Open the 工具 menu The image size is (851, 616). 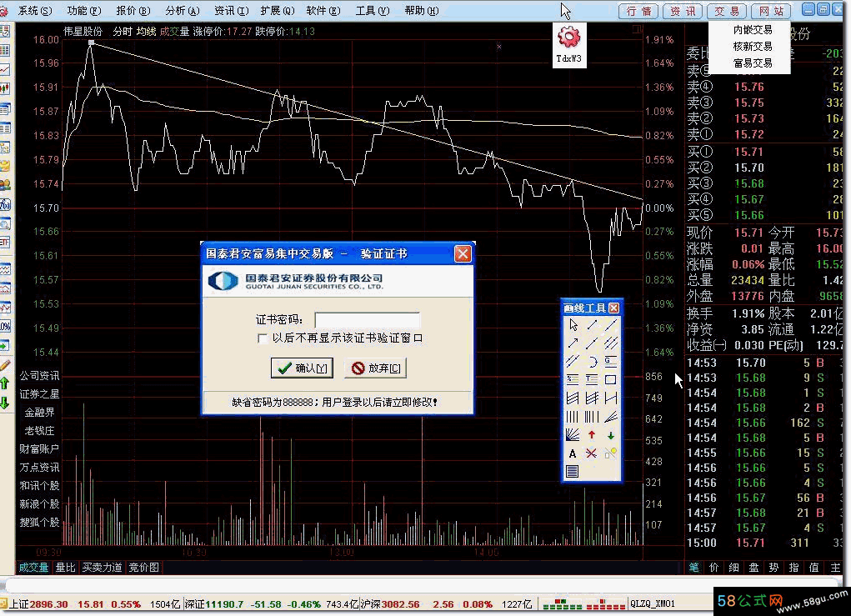373,10
